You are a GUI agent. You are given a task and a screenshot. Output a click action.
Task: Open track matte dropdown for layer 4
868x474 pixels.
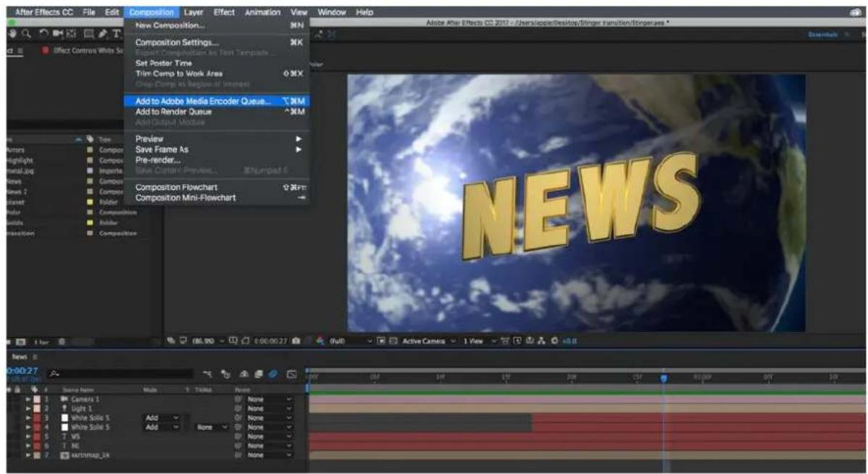[212, 427]
